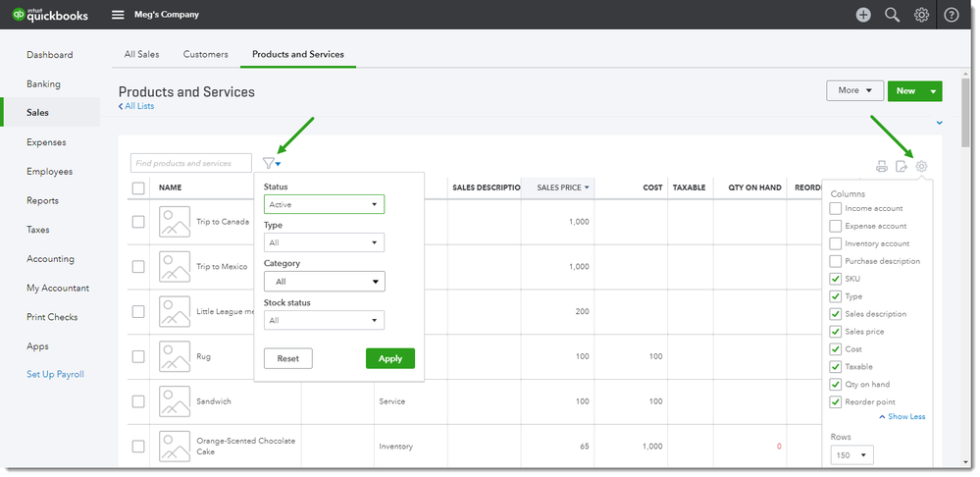Open Expenses in the left sidebar
The height and width of the screenshot is (477, 980).
pos(46,142)
